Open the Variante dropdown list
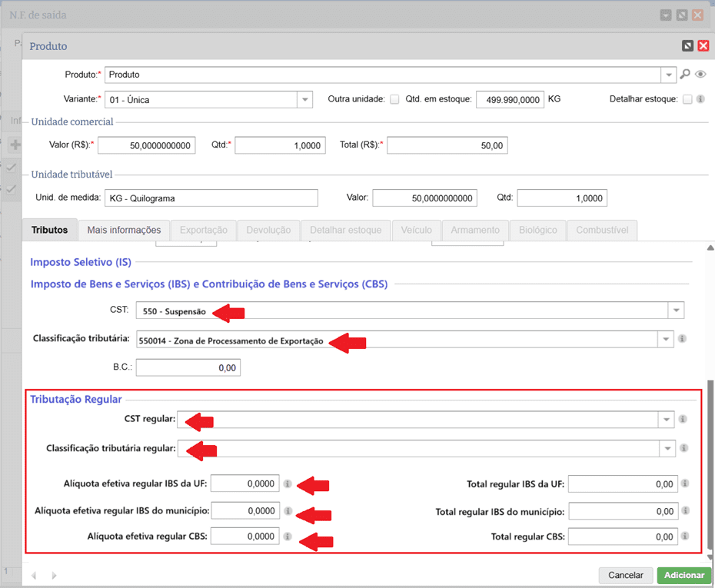Image resolution: width=715 pixels, height=588 pixels. pyautogui.click(x=304, y=100)
